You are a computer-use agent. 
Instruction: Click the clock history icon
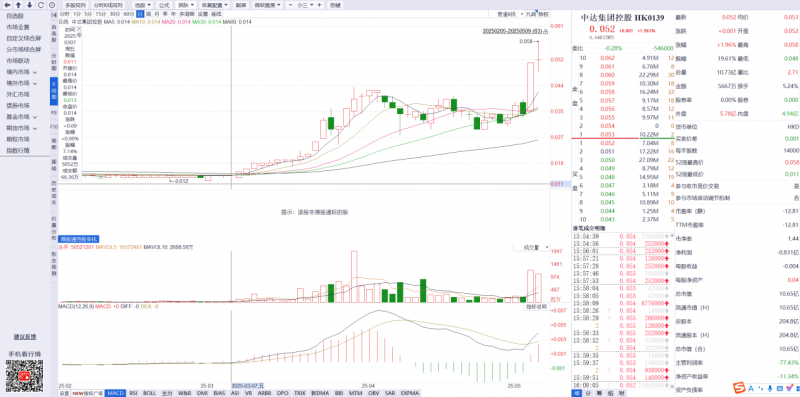coord(52,5)
